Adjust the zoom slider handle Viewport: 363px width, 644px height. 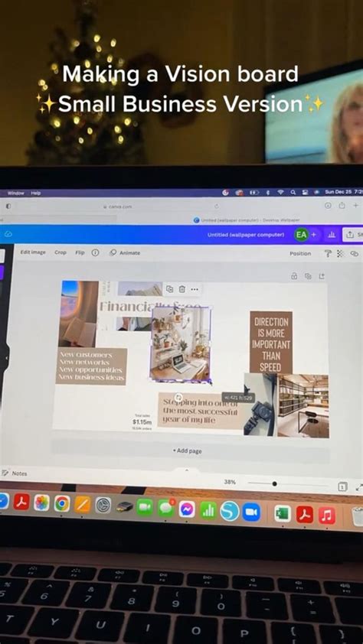click(274, 483)
